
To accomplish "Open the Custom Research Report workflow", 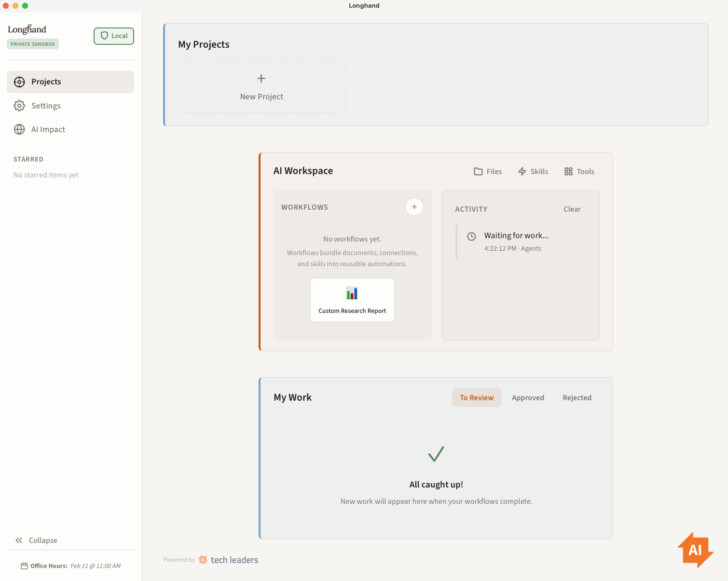I will (x=352, y=299).
